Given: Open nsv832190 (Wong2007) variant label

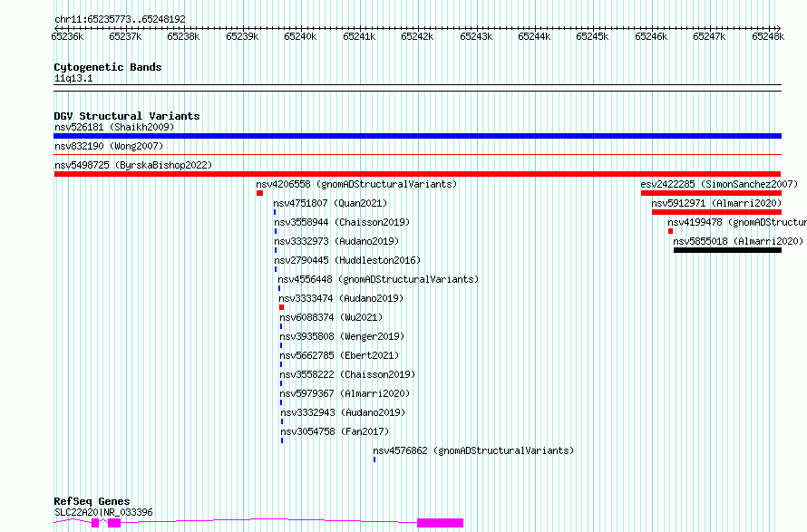Looking at the screenshot, I should [x=109, y=146].
